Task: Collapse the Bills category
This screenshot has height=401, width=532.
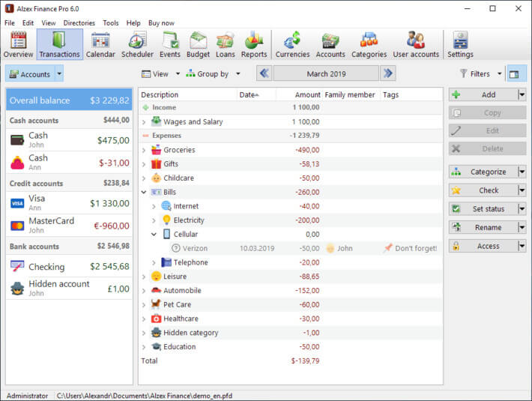Action: point(144,193)
